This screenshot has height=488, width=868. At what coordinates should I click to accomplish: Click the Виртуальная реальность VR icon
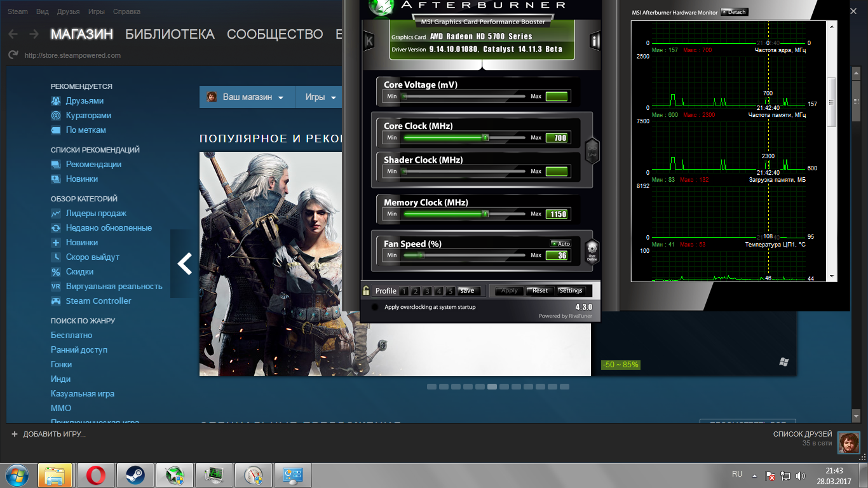(56, 287)
